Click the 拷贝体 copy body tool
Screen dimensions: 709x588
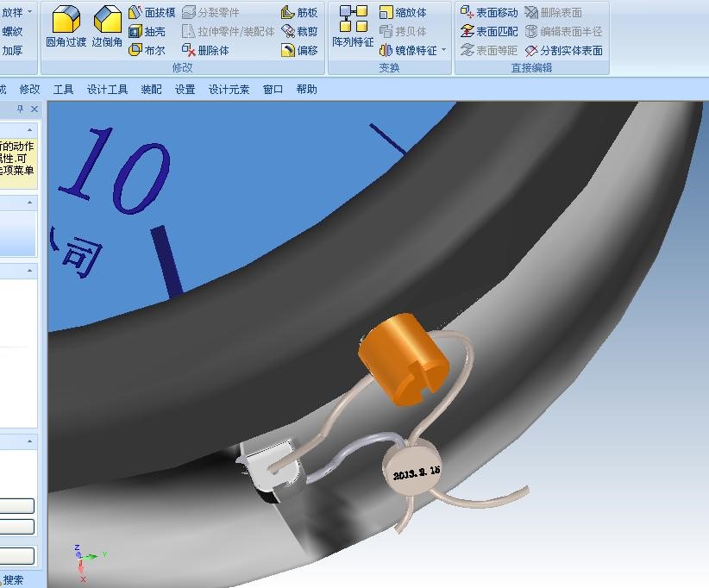[x=403, y=32]
